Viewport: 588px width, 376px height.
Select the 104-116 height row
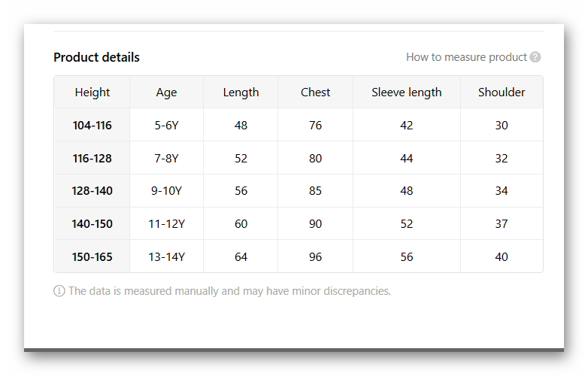[92, 126]
